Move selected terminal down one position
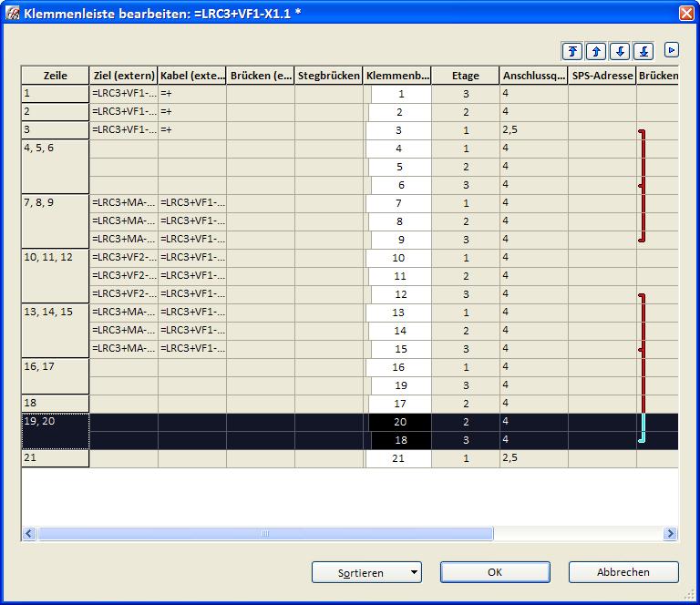The width and height of the screenshot is (700, 605). coord(620,51)
